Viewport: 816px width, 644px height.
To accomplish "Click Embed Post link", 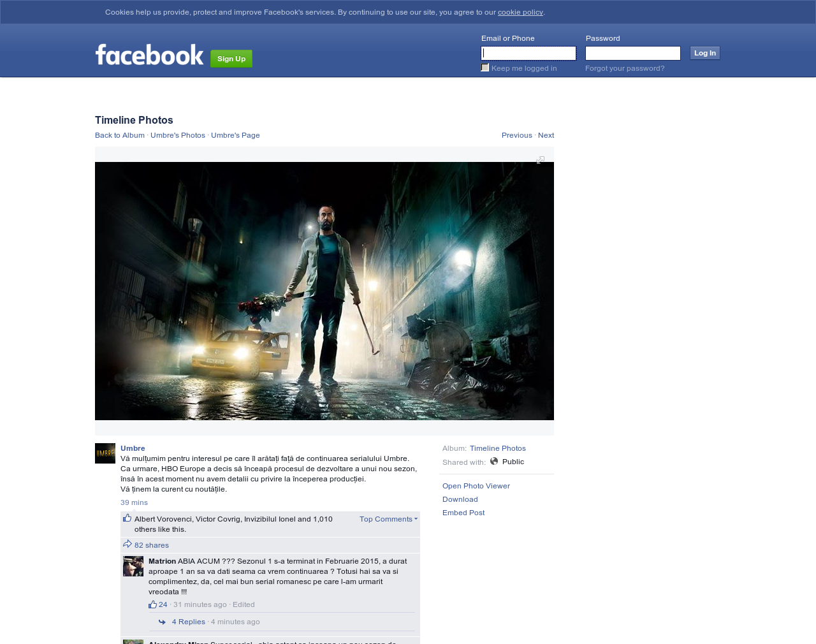I will (463, 513).
